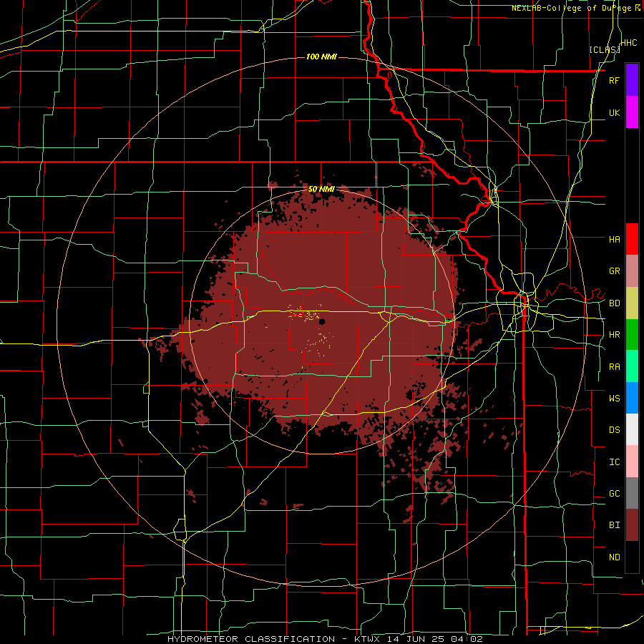
Task: Click the BD legend label
Action: (x=614, y=303)
